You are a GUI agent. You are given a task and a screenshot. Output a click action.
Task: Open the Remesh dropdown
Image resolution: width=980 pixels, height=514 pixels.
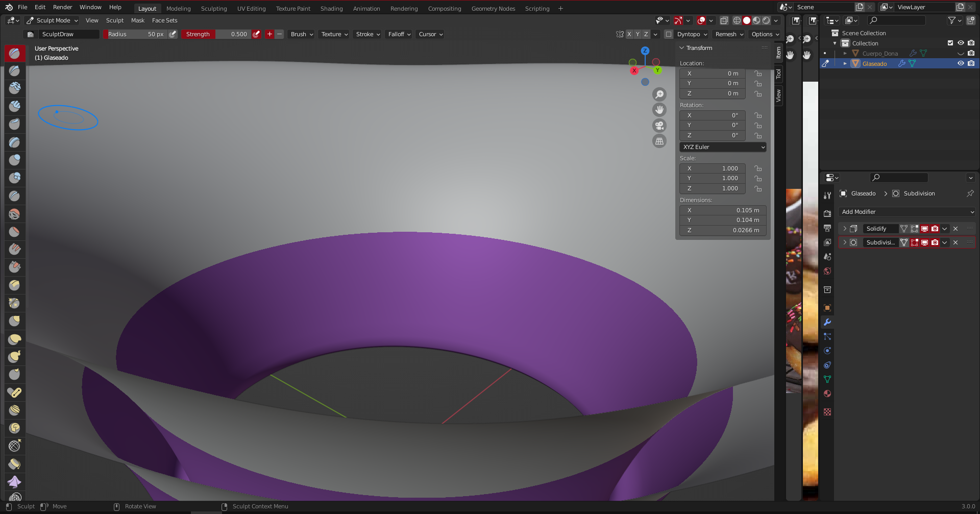(x=729, y=34)
